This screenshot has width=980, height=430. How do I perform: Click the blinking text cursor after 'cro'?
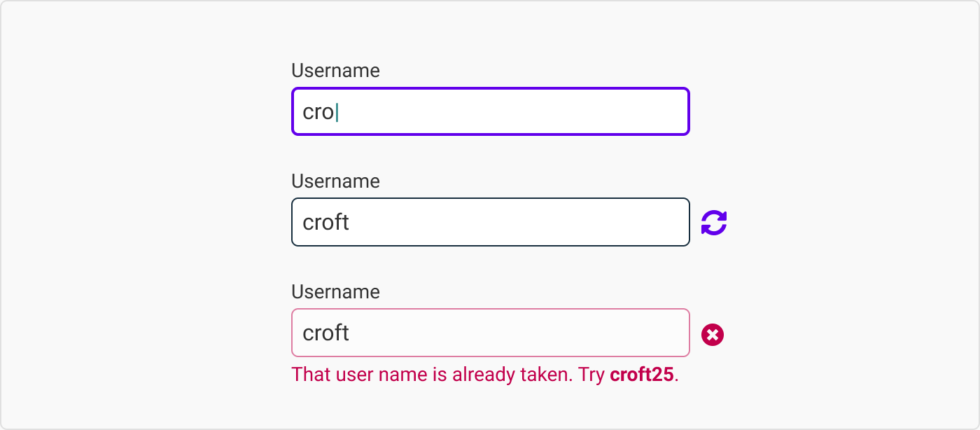pyautogui.click(x=337, y=112)
